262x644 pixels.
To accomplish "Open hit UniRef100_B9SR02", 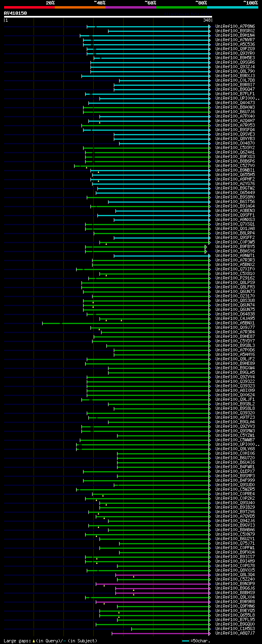I will pyautogui.click(x=235, y=31).
